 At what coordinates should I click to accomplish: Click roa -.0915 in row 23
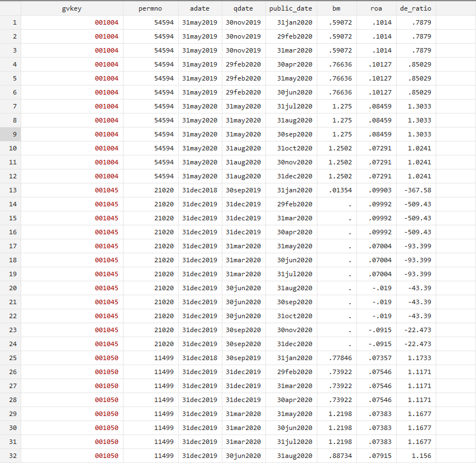377,330
